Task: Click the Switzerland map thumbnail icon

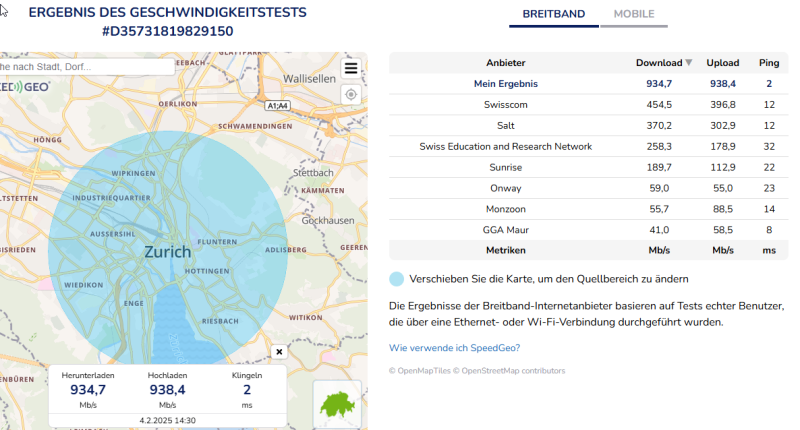Action: click(x=337, y=404)
